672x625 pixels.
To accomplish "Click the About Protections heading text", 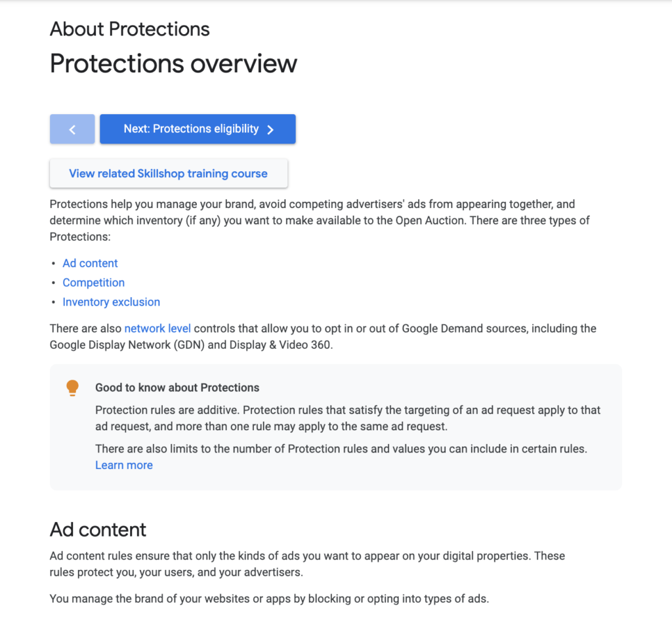I will tap(129, 29).
